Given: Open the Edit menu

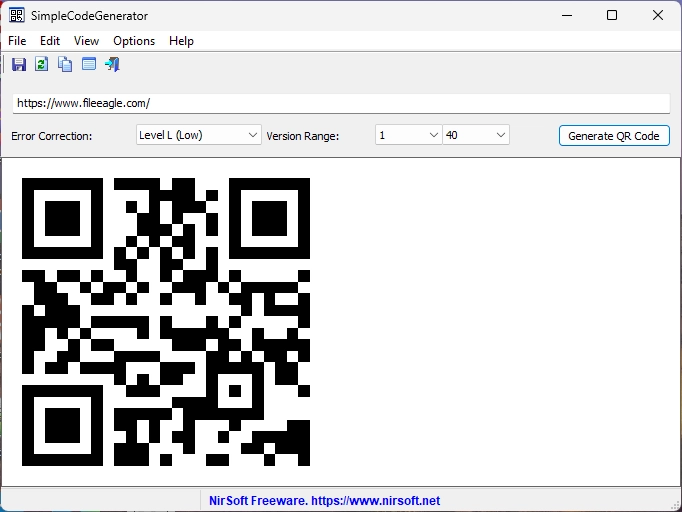Looking at the screenshot, I should (50, 41).
